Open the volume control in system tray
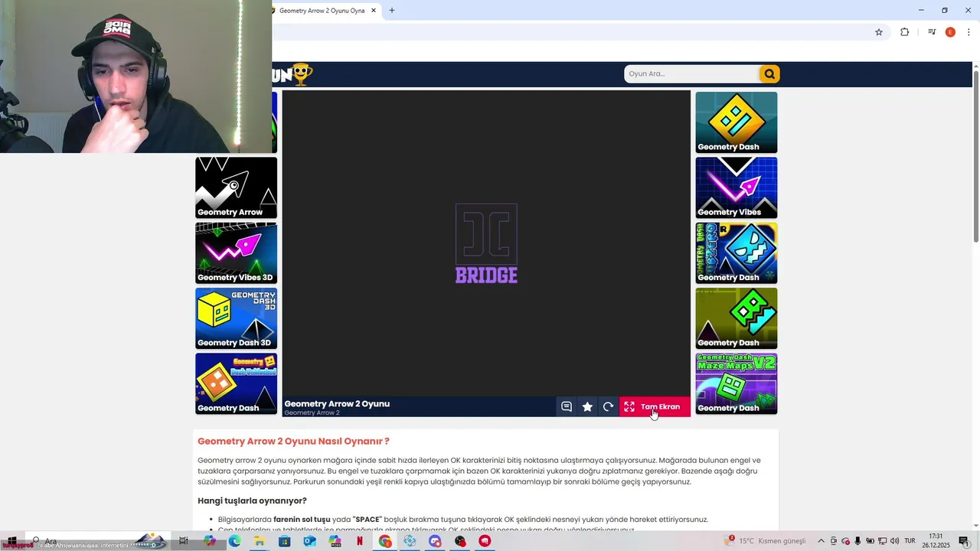Image resolution: width=980 pixels, height=551 pixels. pos(895,541)
